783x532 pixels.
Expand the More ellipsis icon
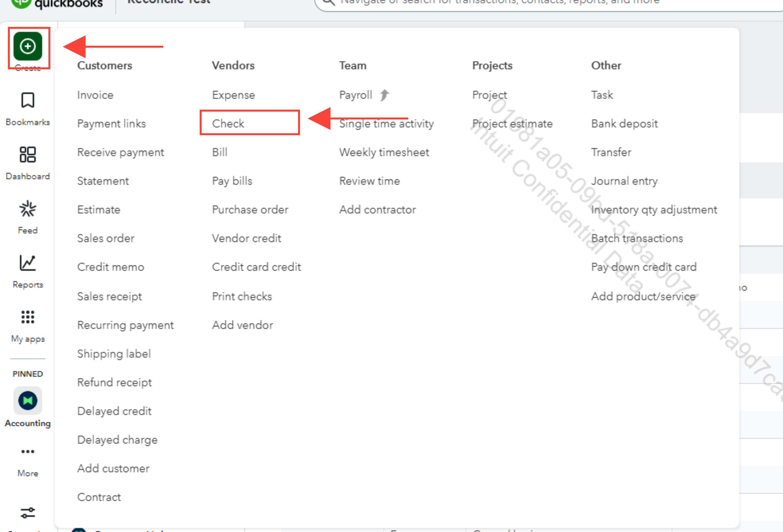click(x=28, y=452)
